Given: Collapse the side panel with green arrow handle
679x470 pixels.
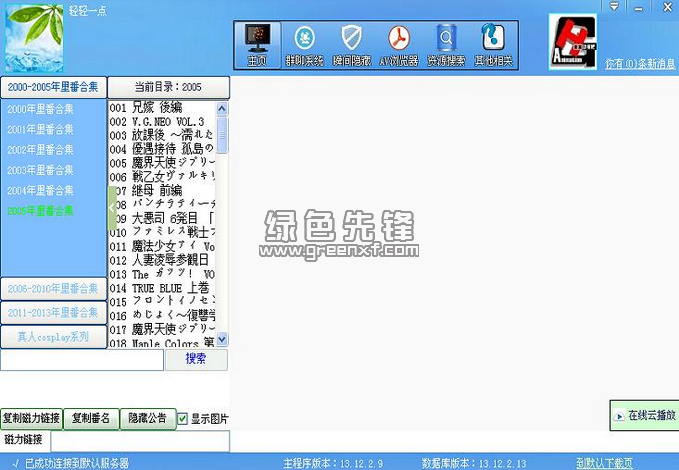Looking at the screenshot, I should click(112, 212).
